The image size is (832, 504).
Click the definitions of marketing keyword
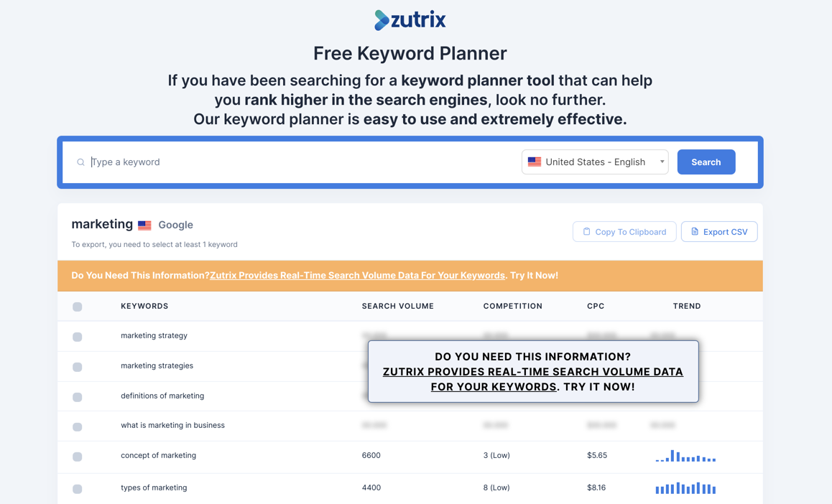162,396
